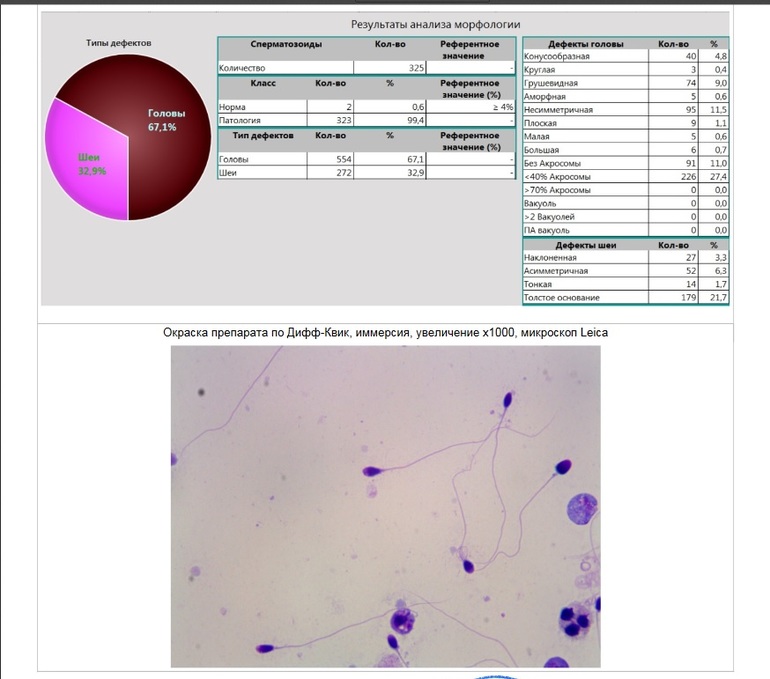Open the stained sperm microscope image

pos(385,505)
